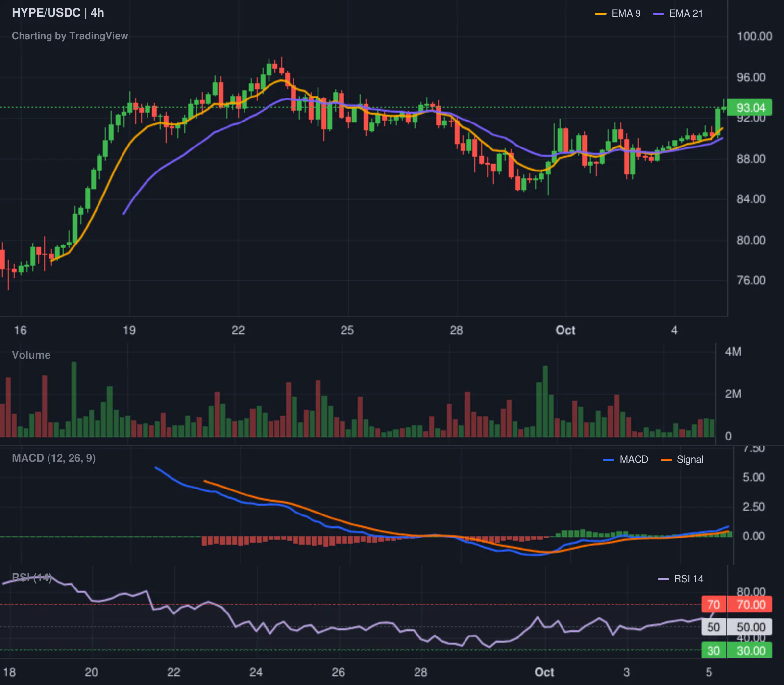This screenshot has width=784, height=685.
Task: Click the MACD (12, 26, 9) panel label
Action: pyautogui.click(x=53, y=458)
